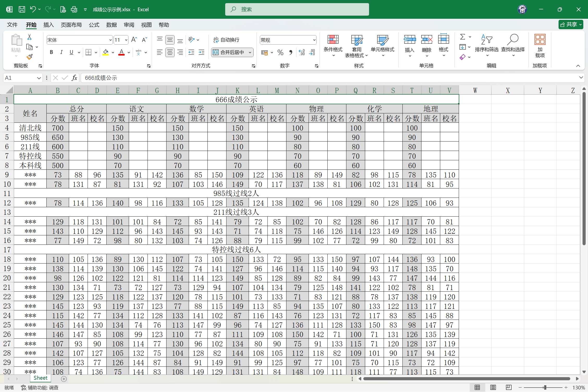Click the Undo arrow icon
588x392 pixels.
(33, 9)
